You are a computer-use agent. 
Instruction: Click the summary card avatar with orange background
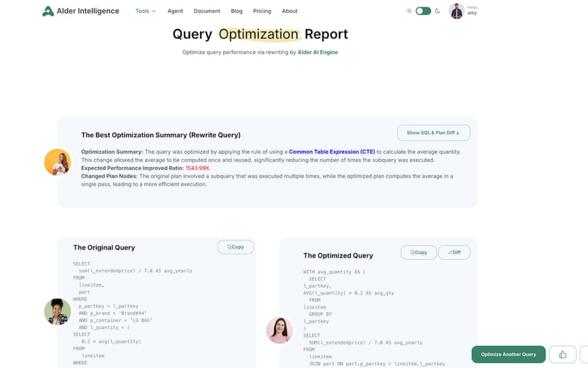(x=58, y=162)
